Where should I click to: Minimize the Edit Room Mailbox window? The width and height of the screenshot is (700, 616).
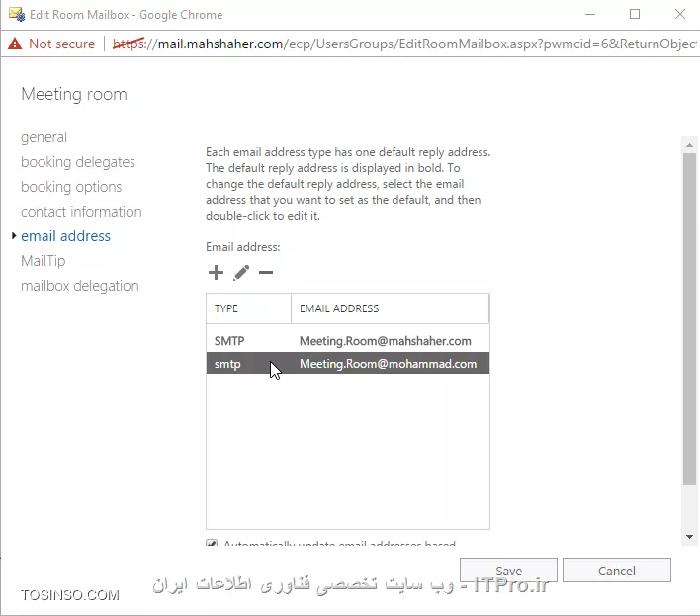pos(590,14)
